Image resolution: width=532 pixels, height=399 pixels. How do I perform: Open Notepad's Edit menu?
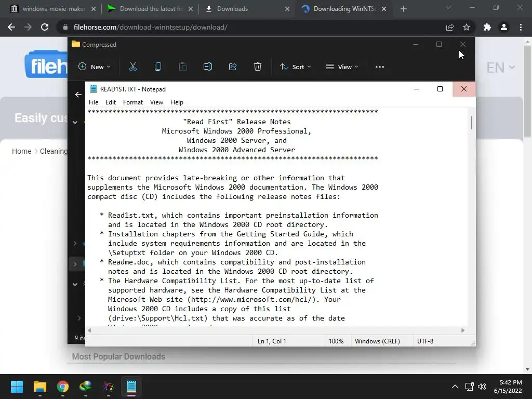coord(111,102)
